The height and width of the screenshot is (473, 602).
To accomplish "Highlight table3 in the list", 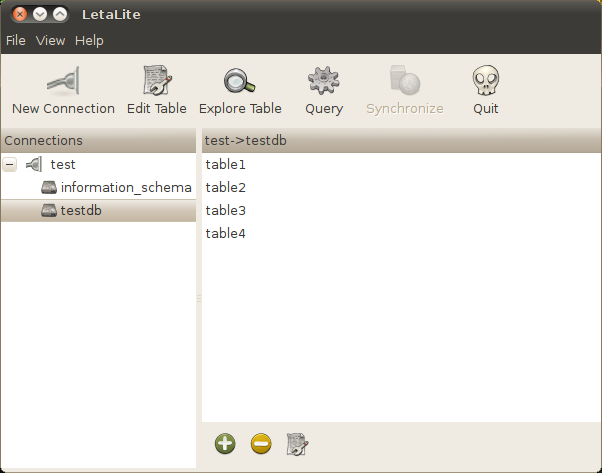I will pyautogui.click(x=225, y=210).
